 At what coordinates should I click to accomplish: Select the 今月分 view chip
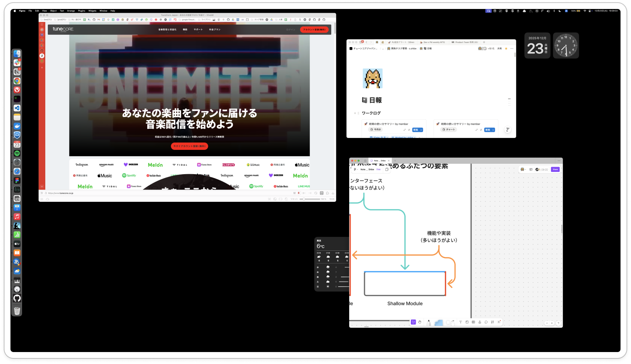pyautogui.click(x=375, y=130)
